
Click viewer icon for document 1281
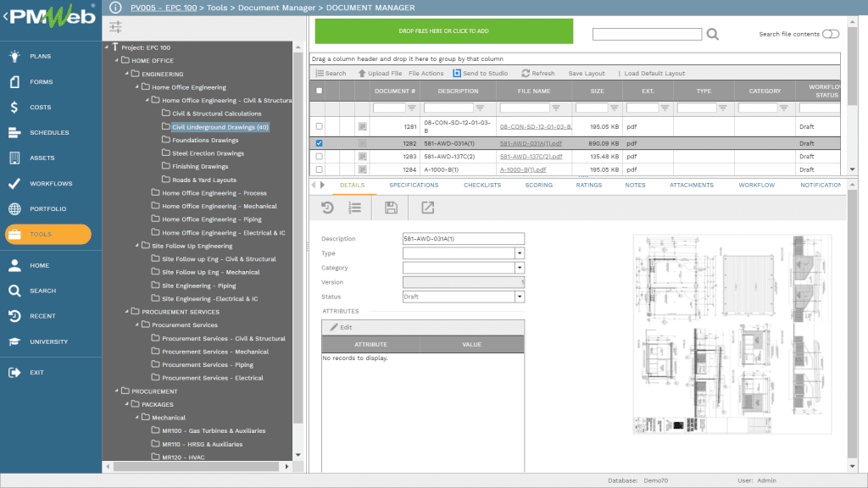[362, 127]
